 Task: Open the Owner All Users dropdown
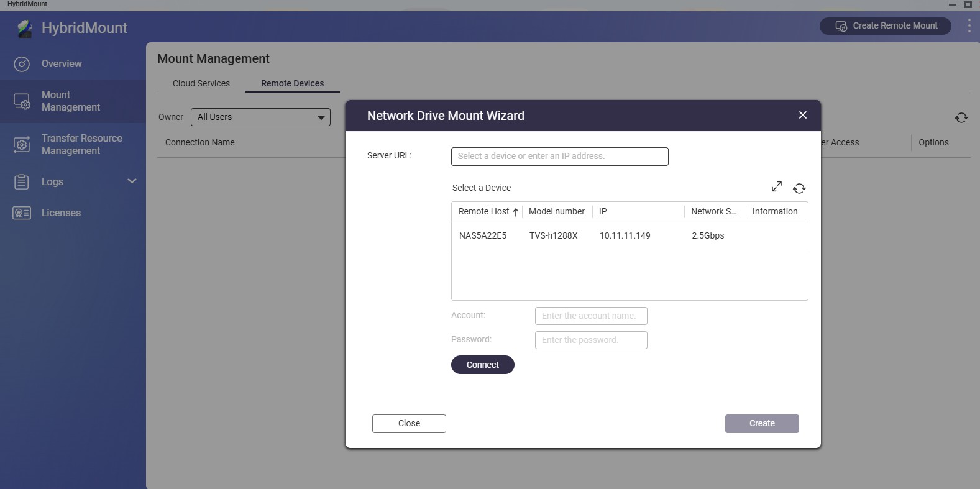pyautogui.click(x=260, y=117)
